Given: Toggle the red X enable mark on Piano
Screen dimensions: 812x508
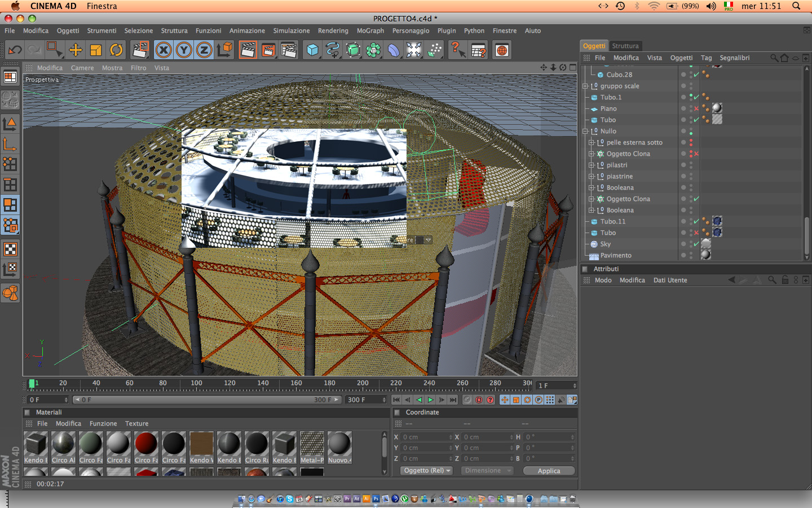Looking at the screenshot, I should (696, 108).
